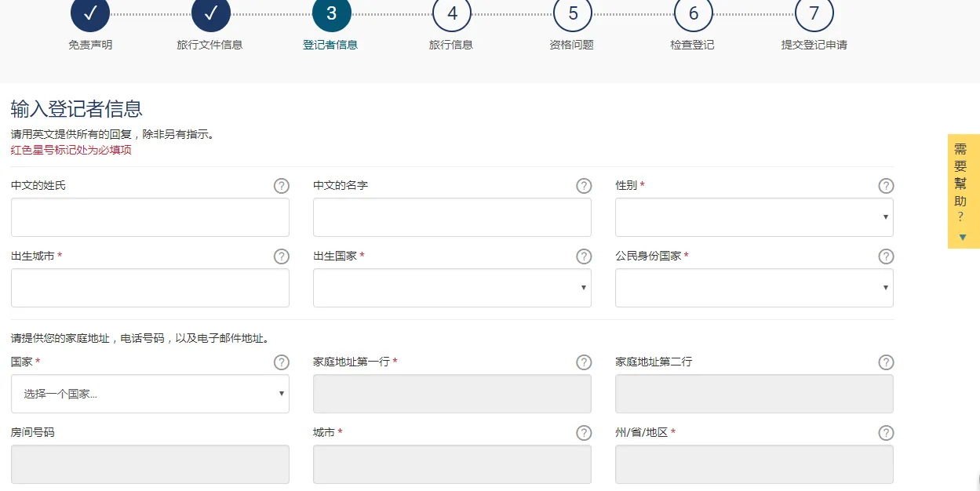Click help icon beside 家庭地址第二行
Screen dimensions: 980x491
pyautogui.click(x=886, y=362)
